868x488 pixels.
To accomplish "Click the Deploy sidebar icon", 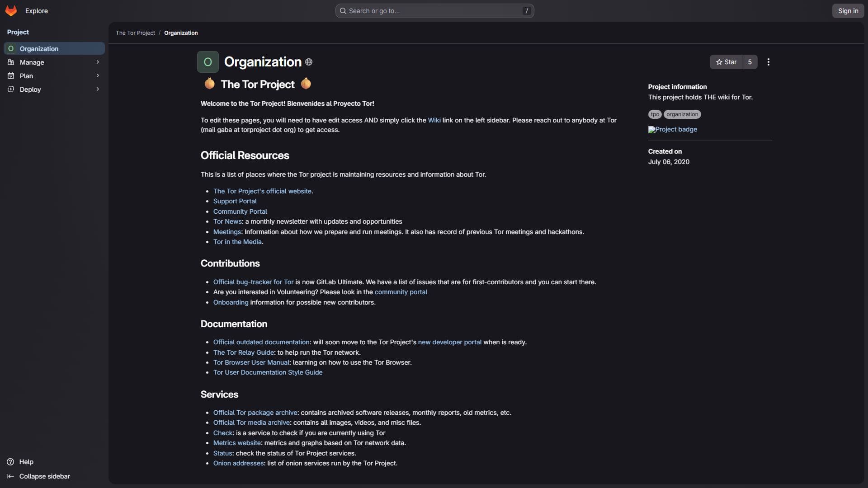I will coord(11,89).
